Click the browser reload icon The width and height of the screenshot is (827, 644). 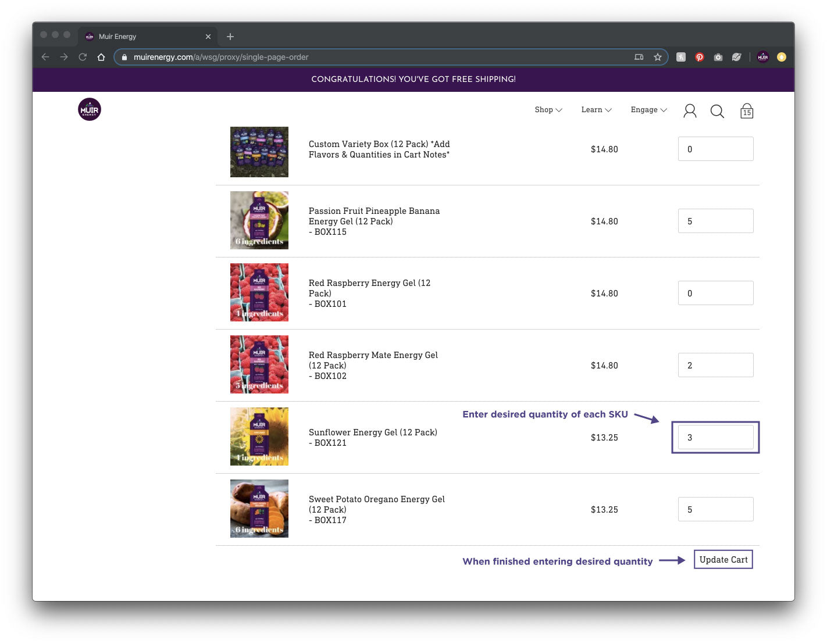click(83, 57)
